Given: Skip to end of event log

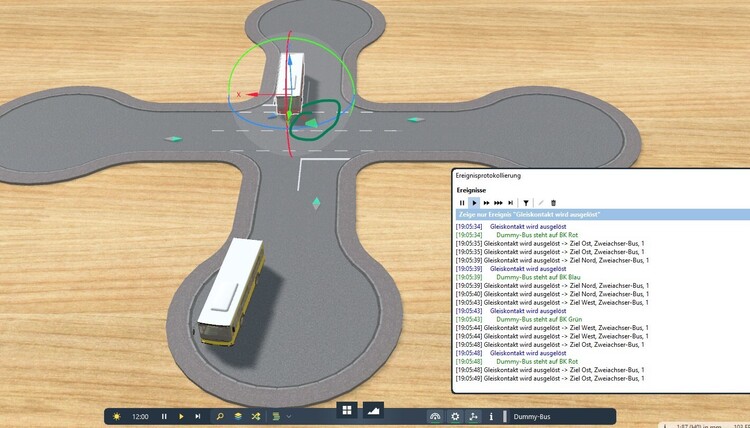Looking at the screenshot, I should [511, 202].
